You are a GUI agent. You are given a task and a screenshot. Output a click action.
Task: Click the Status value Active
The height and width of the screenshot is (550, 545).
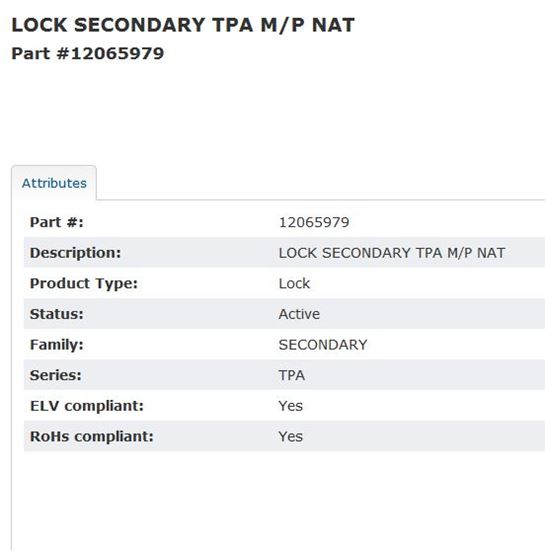tap(299, 314)
